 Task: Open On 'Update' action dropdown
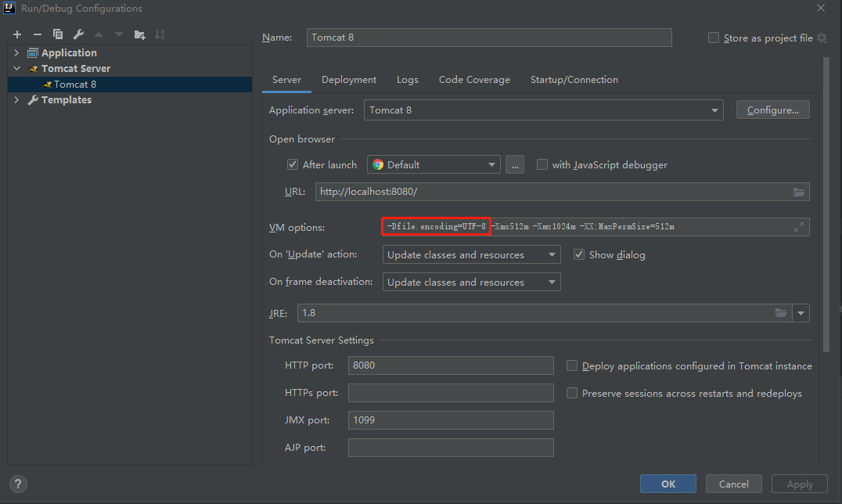click(472, 254)
